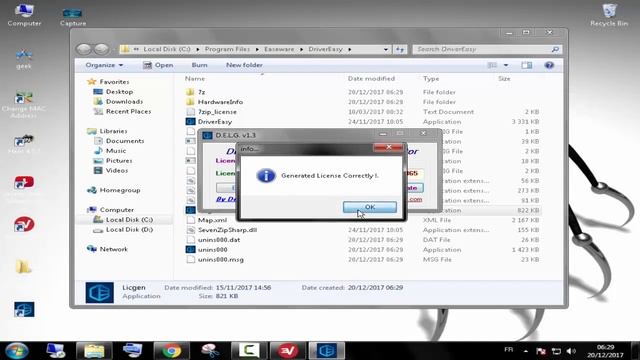Confirm the Info dialog with OK
This screenshot has width=640, height=360.
pyautogui.click(x=370, y=207)
